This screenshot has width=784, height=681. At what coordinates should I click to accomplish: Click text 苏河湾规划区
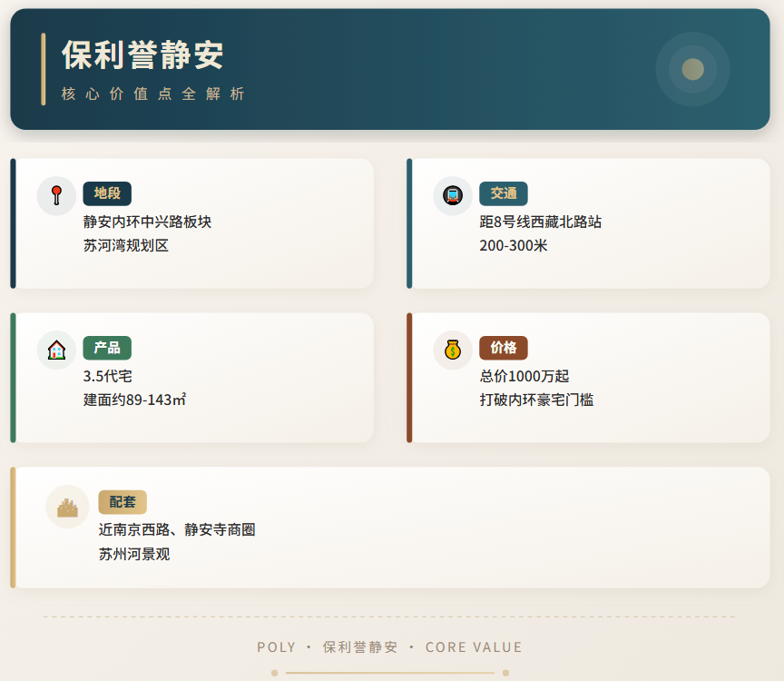click(x=126, y=246)
